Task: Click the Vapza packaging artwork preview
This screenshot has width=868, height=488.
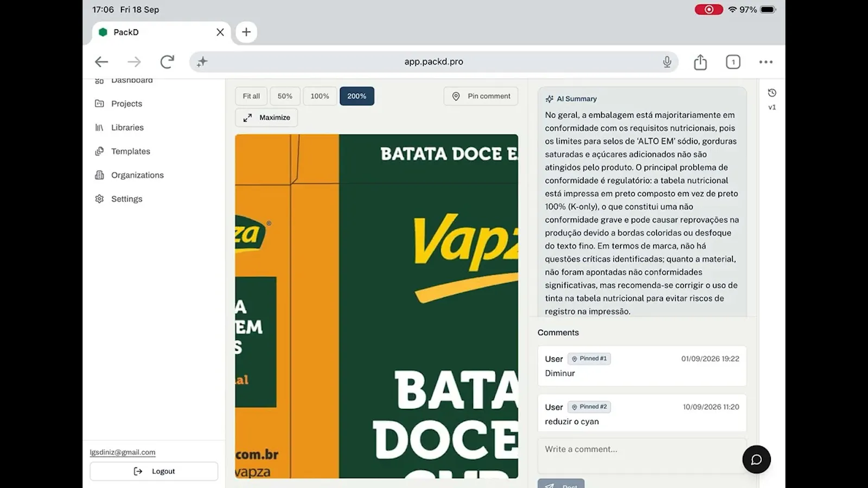Action: click(376, 306)
